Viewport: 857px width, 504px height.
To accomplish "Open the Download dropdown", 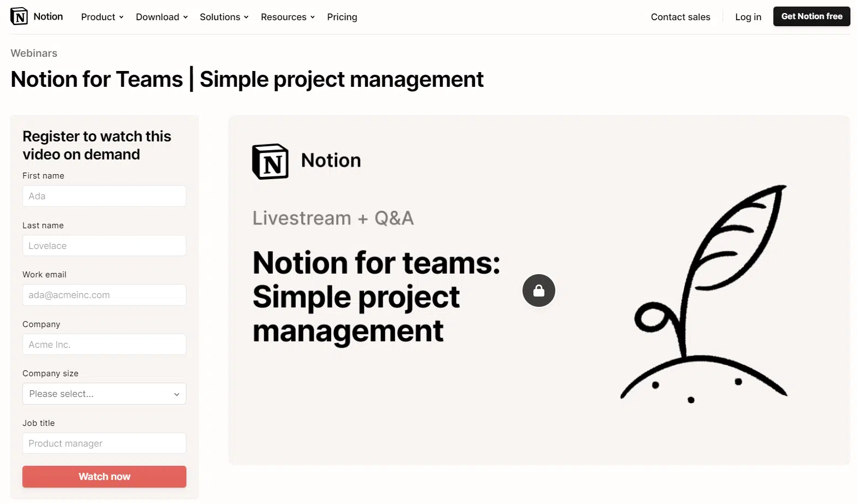I will [162, 17].
